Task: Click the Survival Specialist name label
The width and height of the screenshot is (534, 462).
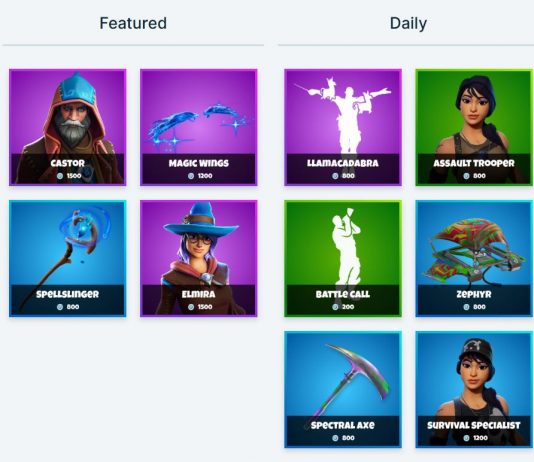Action: [x=474, y=425]
